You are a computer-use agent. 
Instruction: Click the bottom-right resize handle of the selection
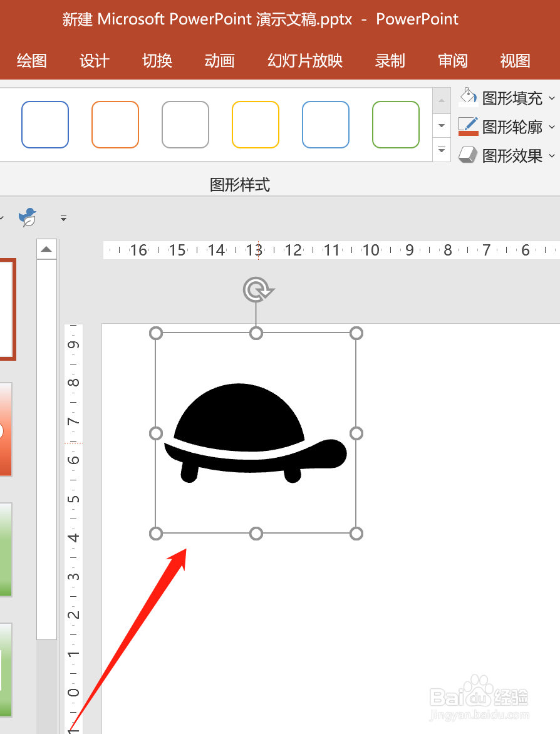tap(356, 533)
